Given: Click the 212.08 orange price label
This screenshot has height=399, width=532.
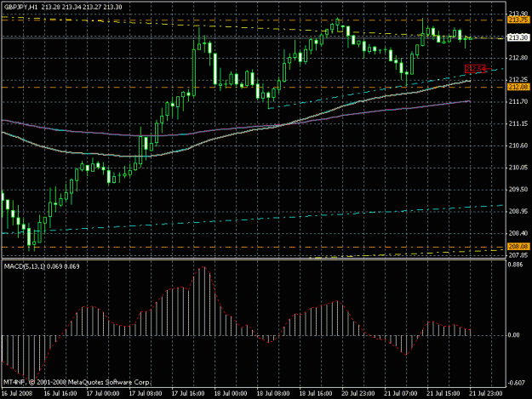Looking at the screenshot, I should pyautogui.click(x=518, y=88).
